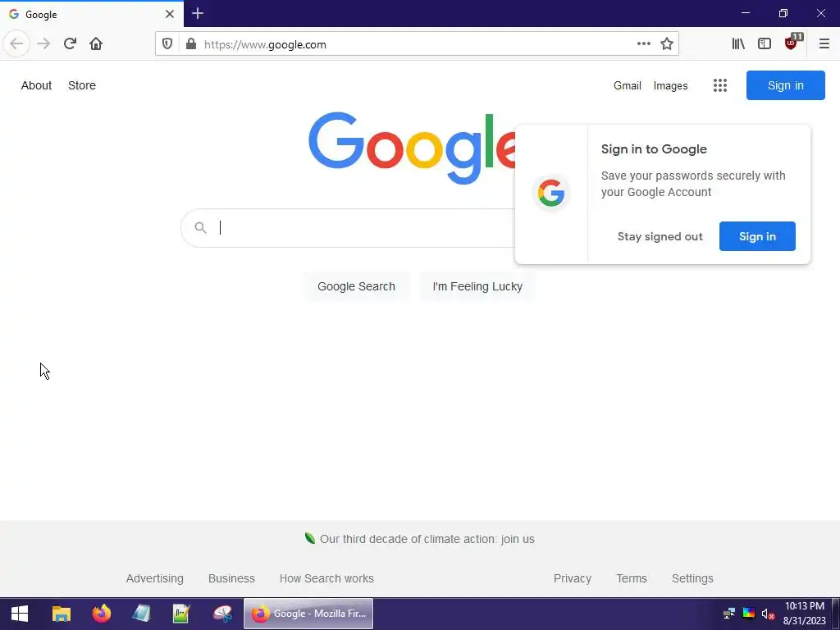
Task: Click the network tray icon
Action: 728,614
